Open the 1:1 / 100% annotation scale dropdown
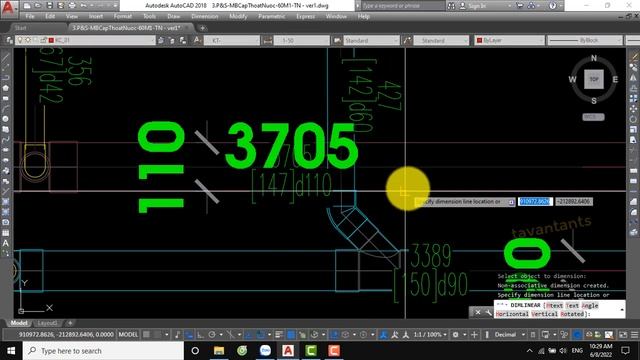640x360 pixels. (430, 335)
